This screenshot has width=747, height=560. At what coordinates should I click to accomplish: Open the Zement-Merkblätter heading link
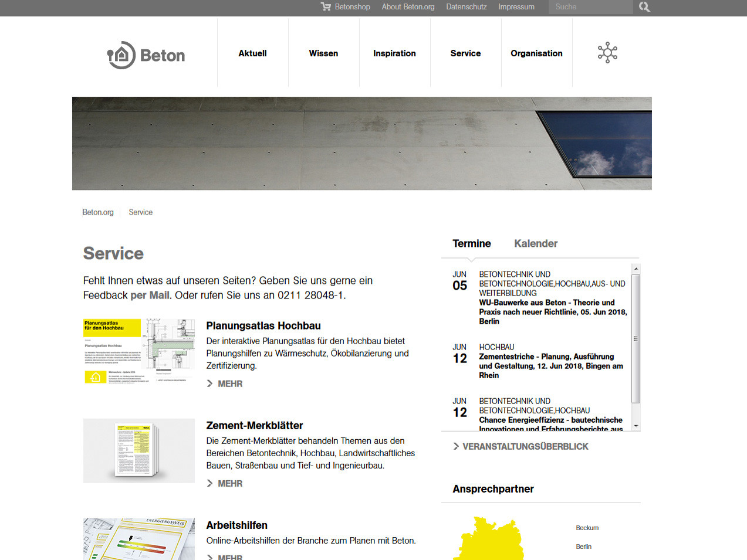[x=255, y=426]
